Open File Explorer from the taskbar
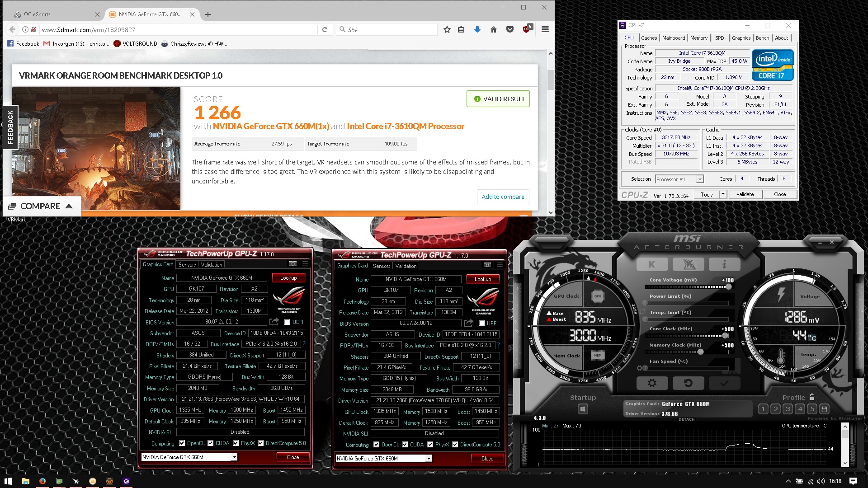868x488 pixels. click(x=25, y=481)
